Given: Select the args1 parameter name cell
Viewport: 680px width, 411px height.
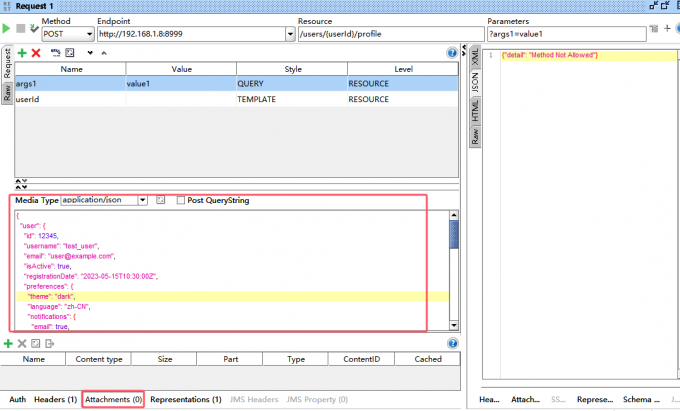Looking at the screenshot, I should (x=70, y=84).
